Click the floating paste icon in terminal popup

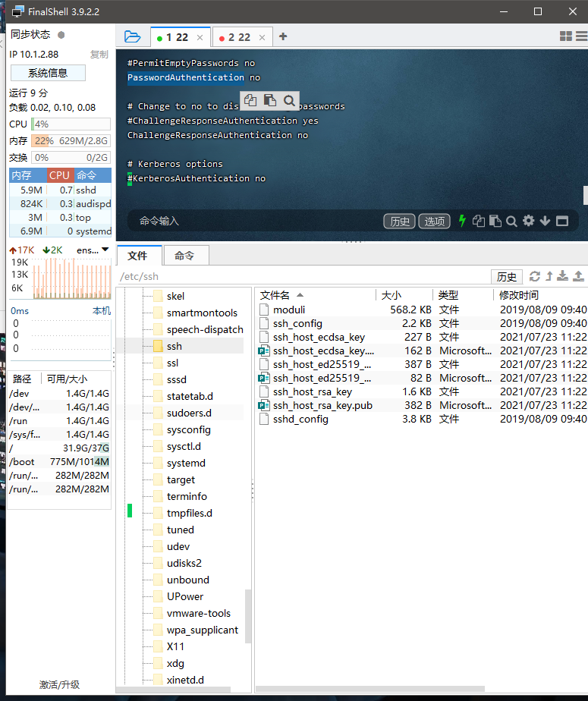(269, 100)
